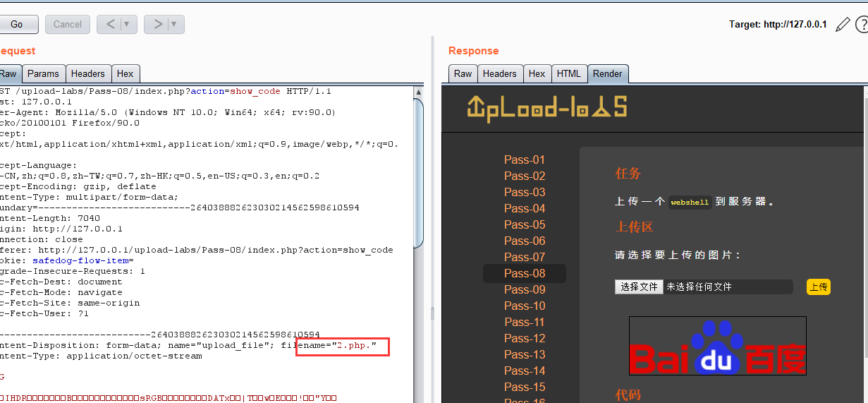This screenshot has width=868, height=403.
Task: Open Pass-12 in the sidebar
Action: 525,338
